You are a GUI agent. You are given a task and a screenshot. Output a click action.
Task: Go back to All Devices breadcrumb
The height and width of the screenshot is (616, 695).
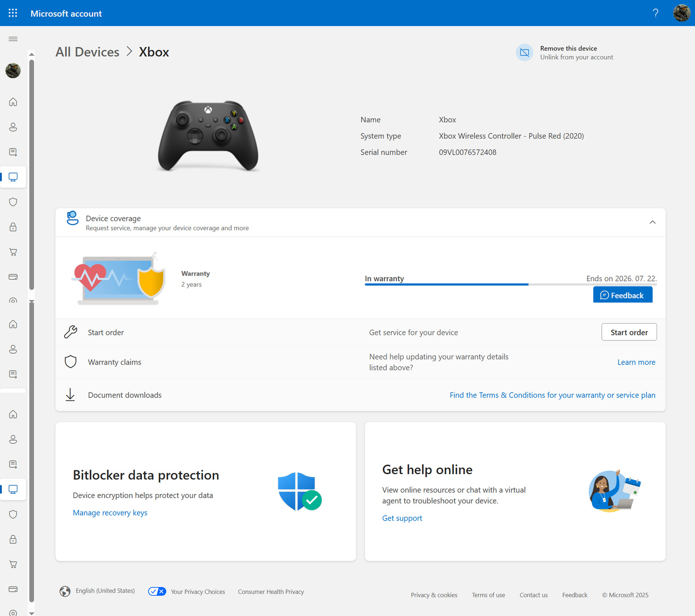(87, 52)
